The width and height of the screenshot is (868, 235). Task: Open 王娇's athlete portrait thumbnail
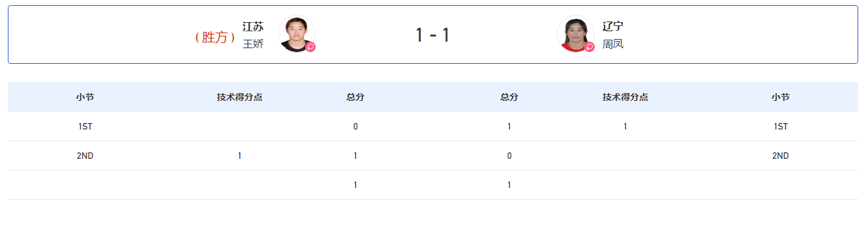(297, 34)
